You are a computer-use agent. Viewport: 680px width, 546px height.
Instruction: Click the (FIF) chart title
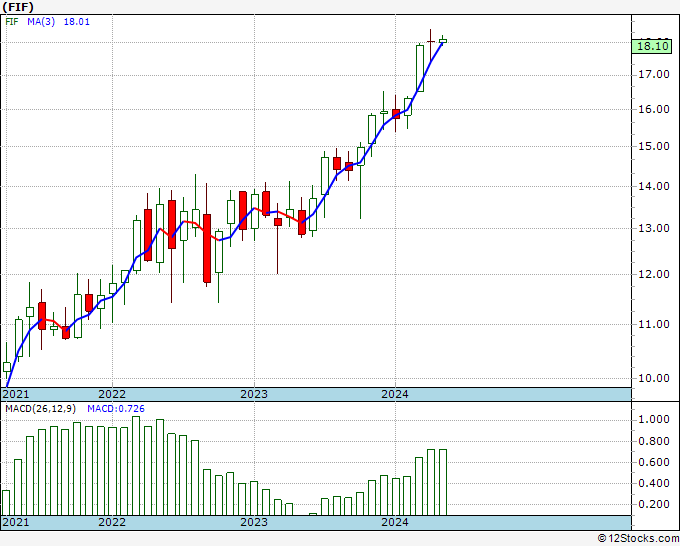tap(18, 7)
